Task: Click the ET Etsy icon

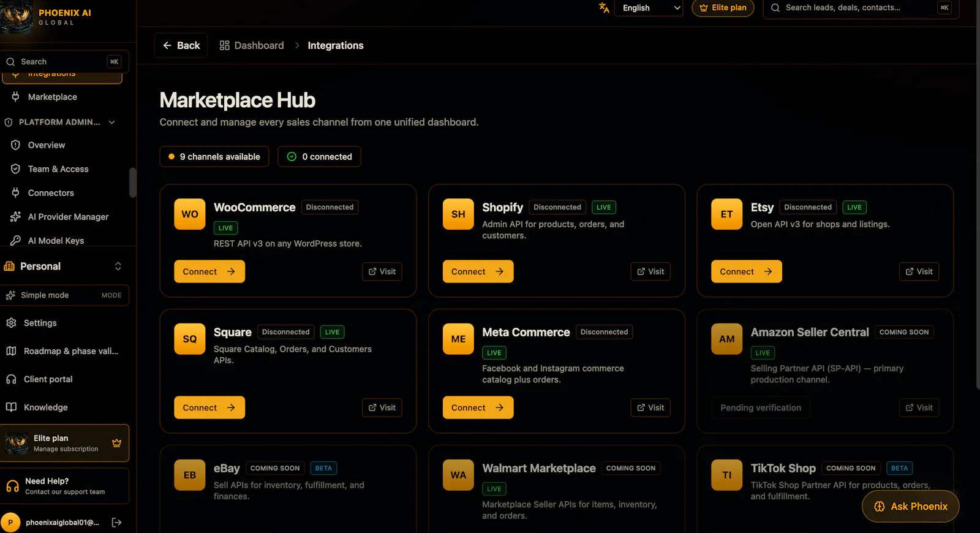Action: coord(727,214)
